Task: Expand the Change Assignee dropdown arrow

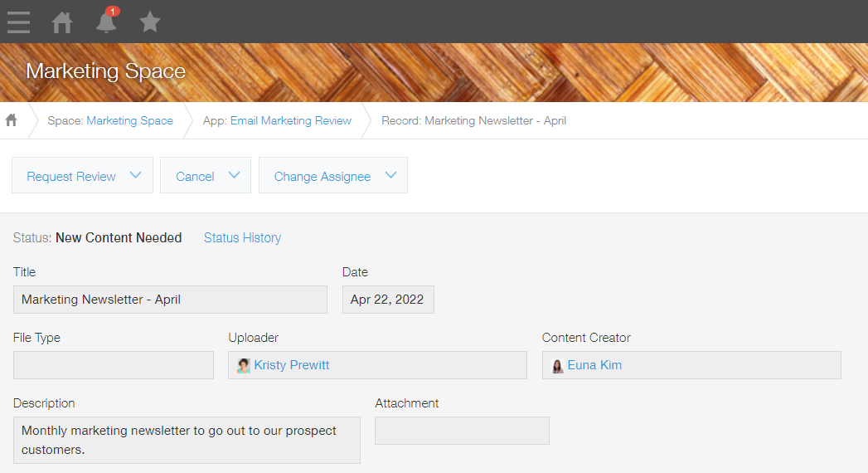Action: click(x=390, y=175)
